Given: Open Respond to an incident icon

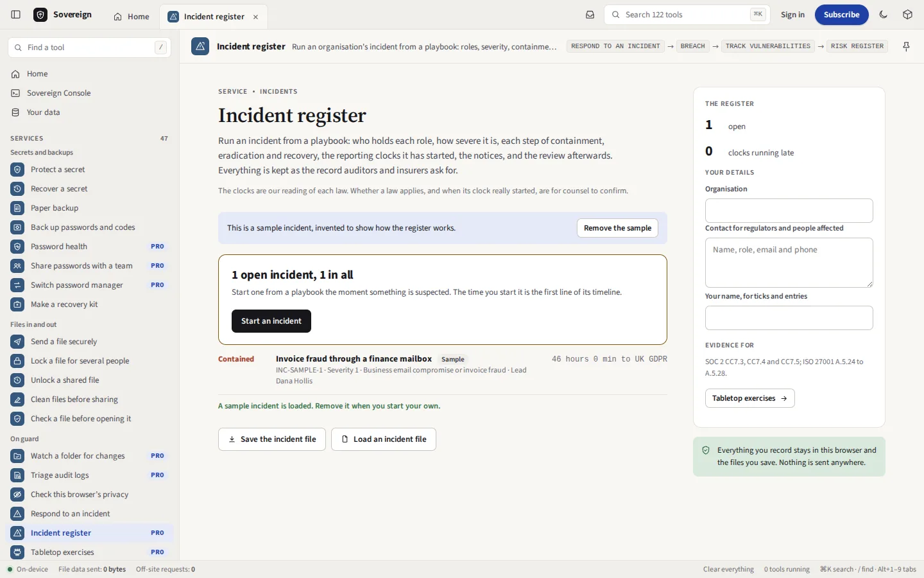Looking at the screenshot, I should [x=17, y=514].
